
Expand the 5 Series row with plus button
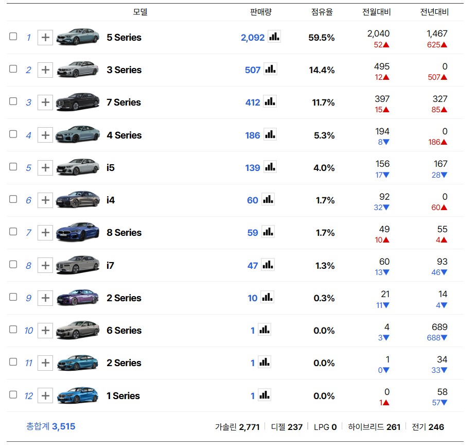click(45, 38)
